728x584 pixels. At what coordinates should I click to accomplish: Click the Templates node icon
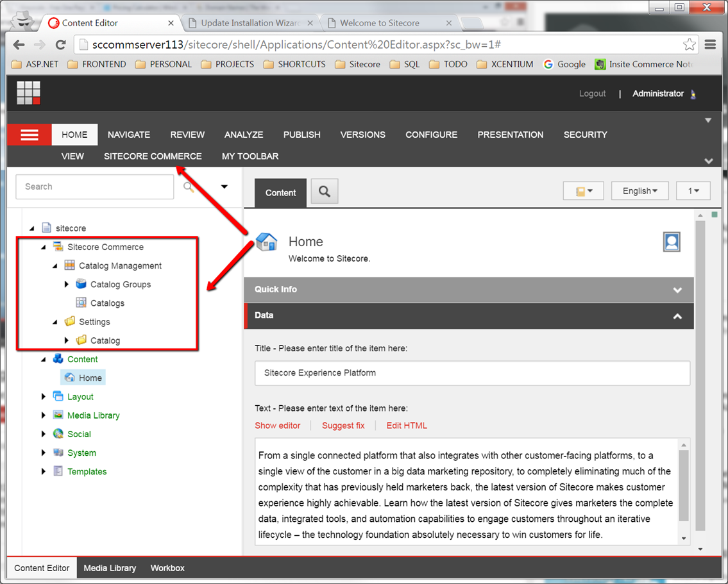pos(58,471)
